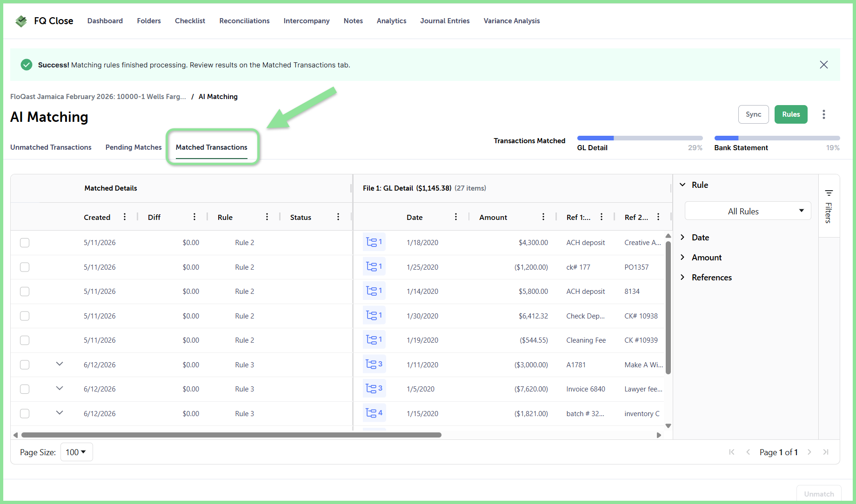The image size is (856, 504).
Task: Click match group icon for ($7,620.00) row
Action: (374, 388)
